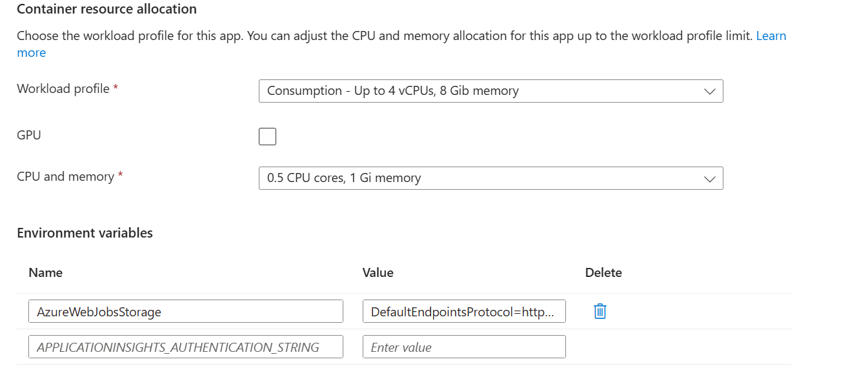868x377 pixels.
Task: Delete the AzureWebJobsStorage variable with trash icon
Action: pyautogui.click(x=600, y=312)
